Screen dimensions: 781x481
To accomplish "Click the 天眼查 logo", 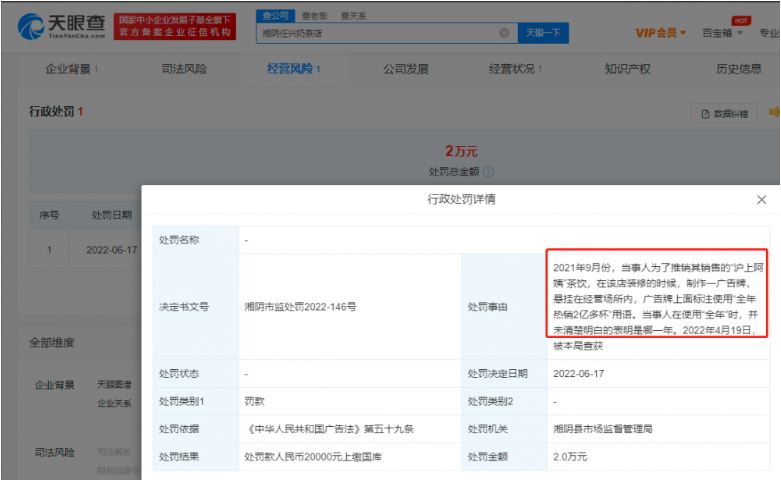I will coord(62,26).
